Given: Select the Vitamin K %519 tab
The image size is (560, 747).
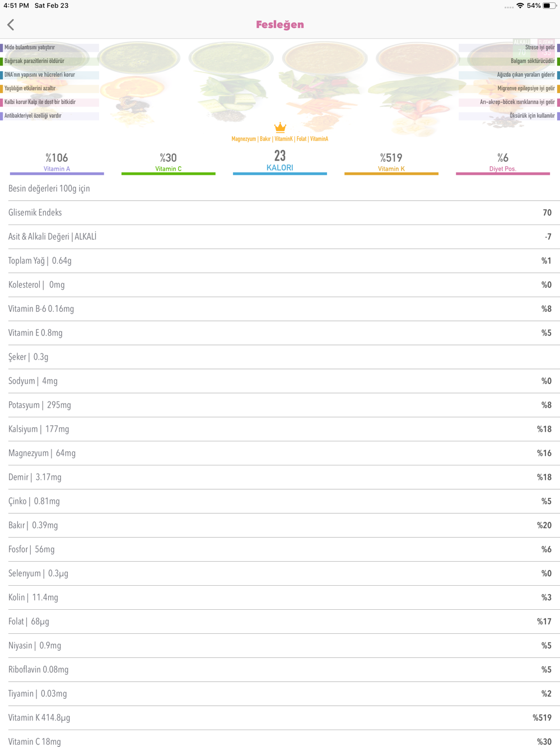Looking at the screenshot, I should [x=391, y=162].
